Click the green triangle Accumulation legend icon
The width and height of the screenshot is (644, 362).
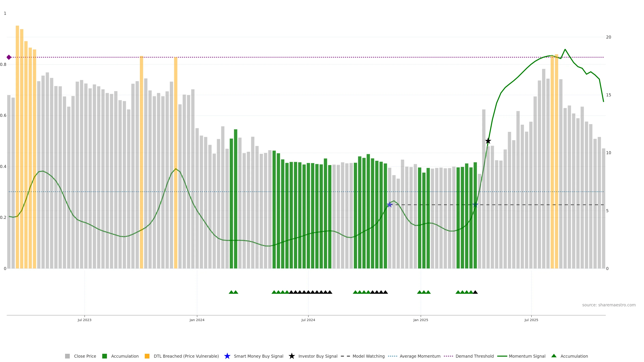coord(554,356)
